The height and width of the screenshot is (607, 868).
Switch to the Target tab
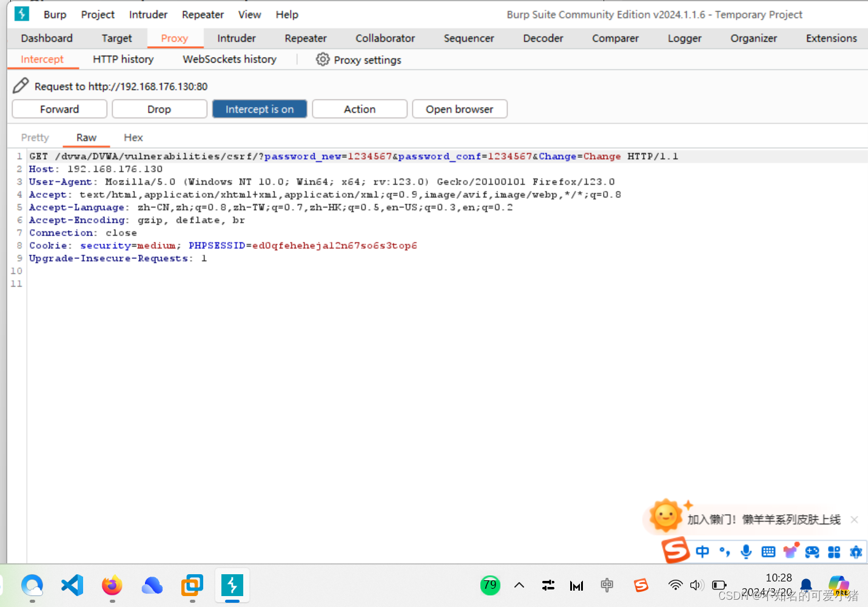tap(116, 38)
